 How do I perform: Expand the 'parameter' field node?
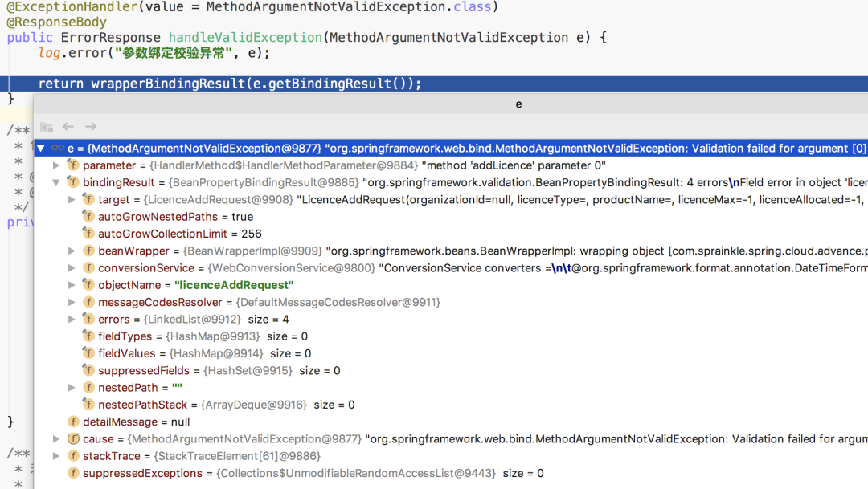(x=56, y=165)
